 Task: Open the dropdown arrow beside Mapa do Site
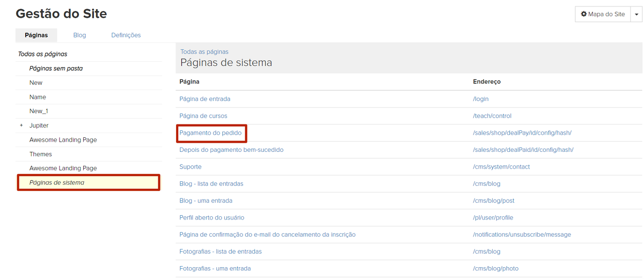click(636, 14)
